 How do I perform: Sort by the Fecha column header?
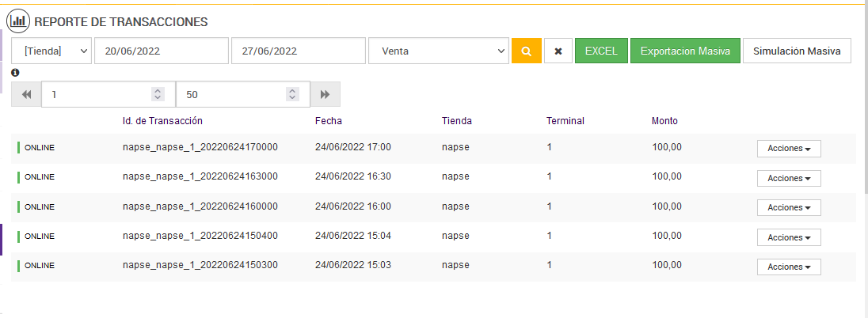328,121
